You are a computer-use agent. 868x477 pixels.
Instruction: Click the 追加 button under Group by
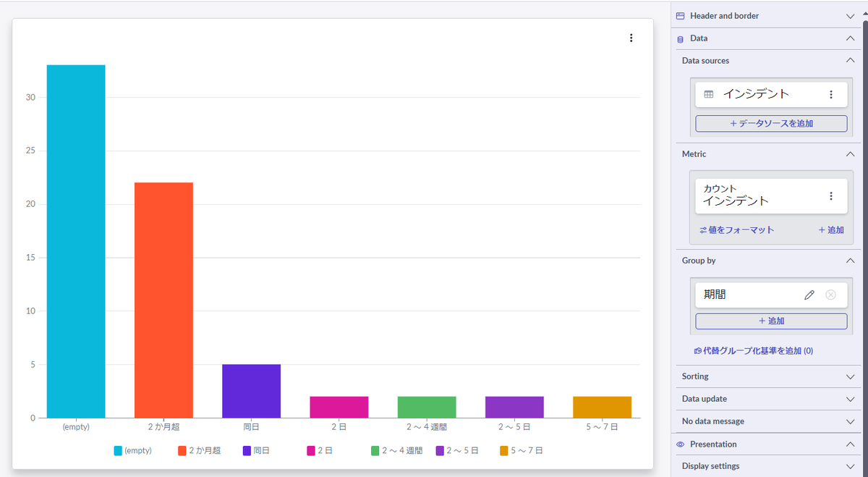(771, 321)
